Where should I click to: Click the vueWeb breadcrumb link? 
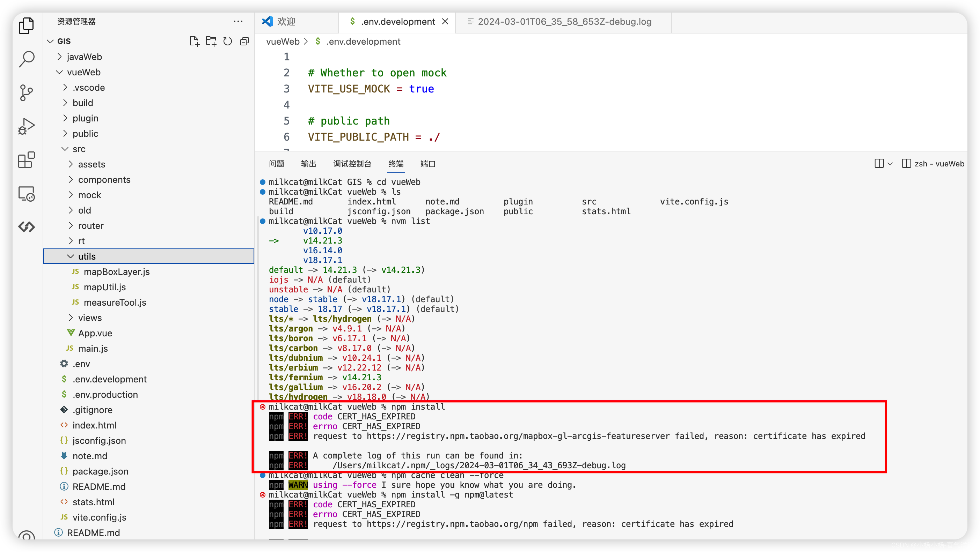[x=282, y=42]
